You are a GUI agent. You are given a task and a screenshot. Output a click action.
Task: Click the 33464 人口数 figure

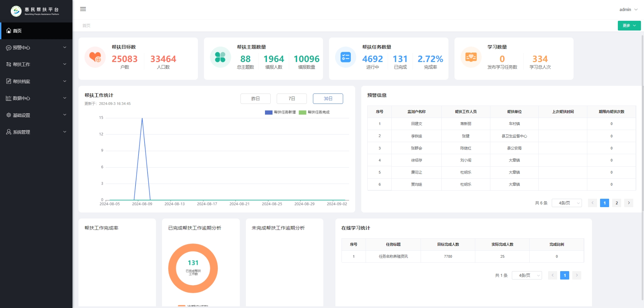[x=163, y=59]
